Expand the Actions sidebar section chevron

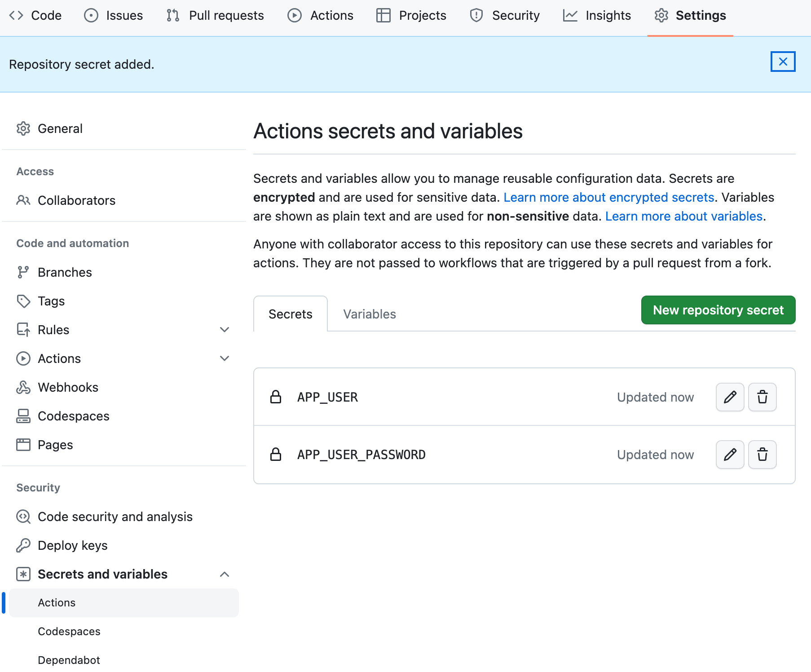point(225,358)
